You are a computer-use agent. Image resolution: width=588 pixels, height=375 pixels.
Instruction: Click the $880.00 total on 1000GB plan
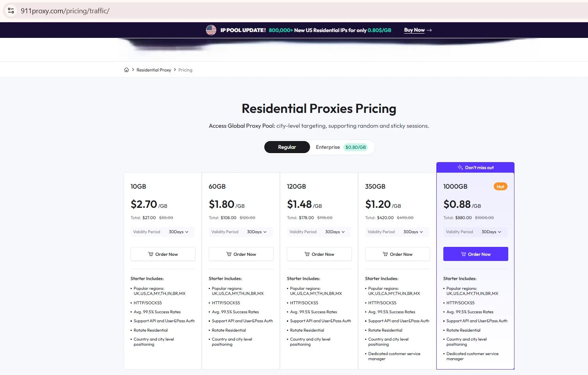tap(463, 218)
